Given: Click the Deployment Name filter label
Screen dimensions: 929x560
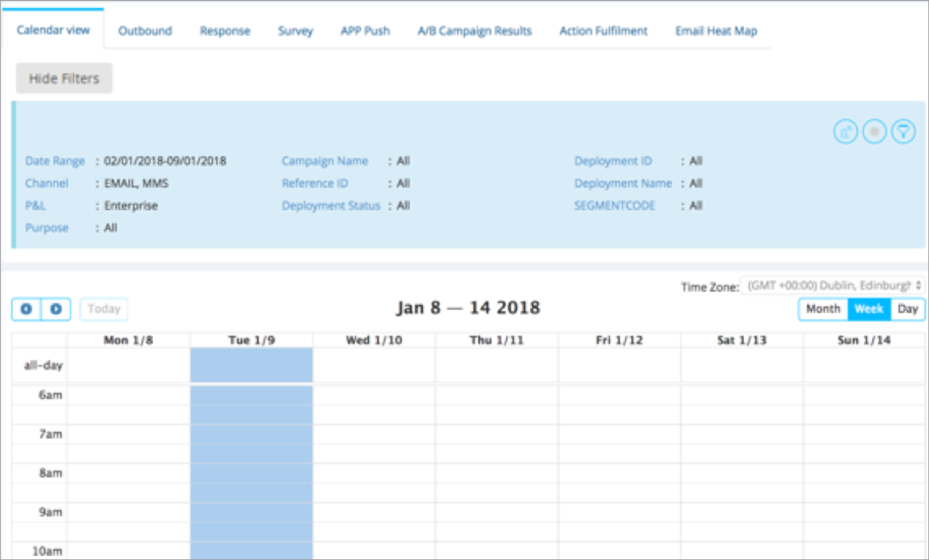Looking at the screenshot, I should point(623,183).
